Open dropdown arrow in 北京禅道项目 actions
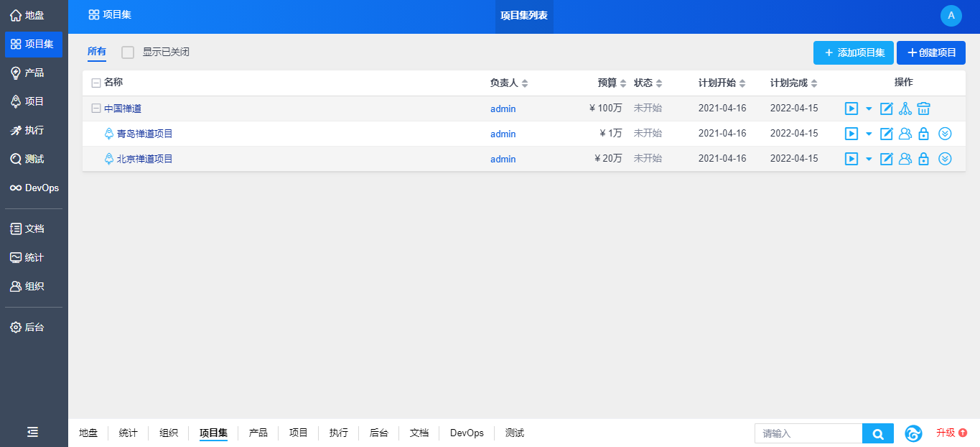Viewport: 980px width, 447px height. tap(869, 160)
